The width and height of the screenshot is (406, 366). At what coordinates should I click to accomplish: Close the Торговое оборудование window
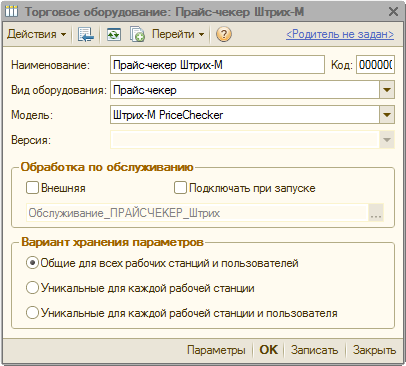click(x=393, y=12)
